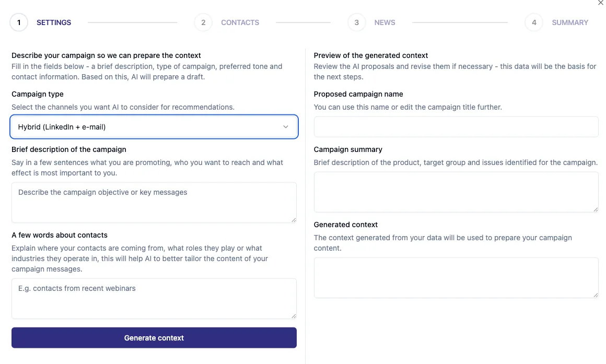Click the step 1 number circle
This screenshot has width=606, height=364.
(x=19, y=22)
